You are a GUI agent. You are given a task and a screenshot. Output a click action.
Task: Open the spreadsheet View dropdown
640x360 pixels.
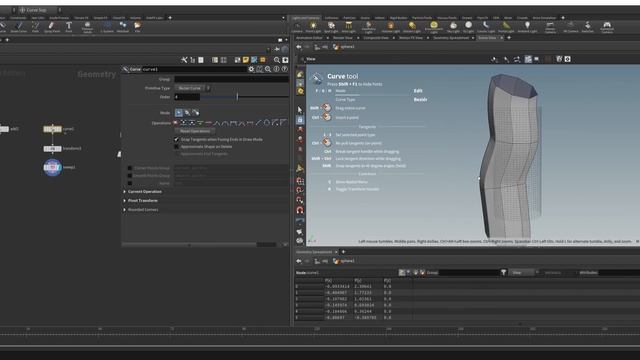523,273
